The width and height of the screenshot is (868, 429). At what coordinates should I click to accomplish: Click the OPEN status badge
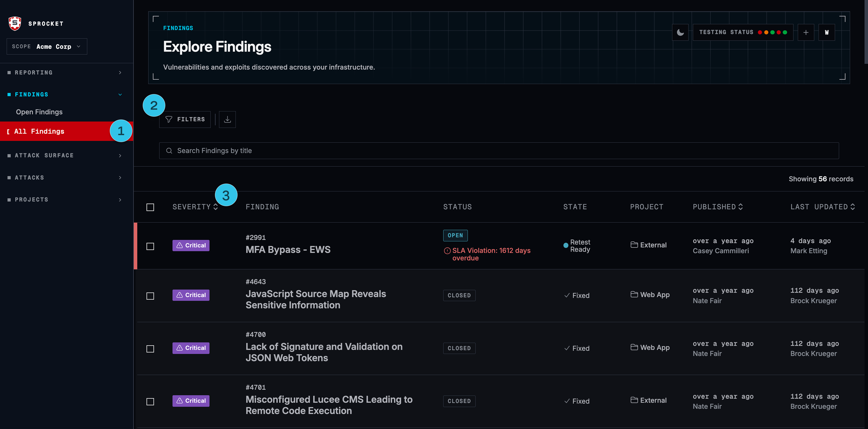455,235
